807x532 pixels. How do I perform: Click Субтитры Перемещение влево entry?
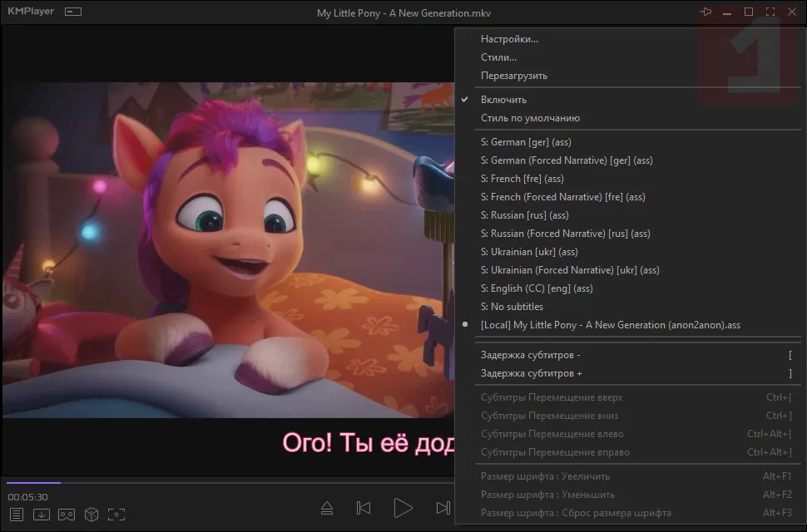(628, 434)
